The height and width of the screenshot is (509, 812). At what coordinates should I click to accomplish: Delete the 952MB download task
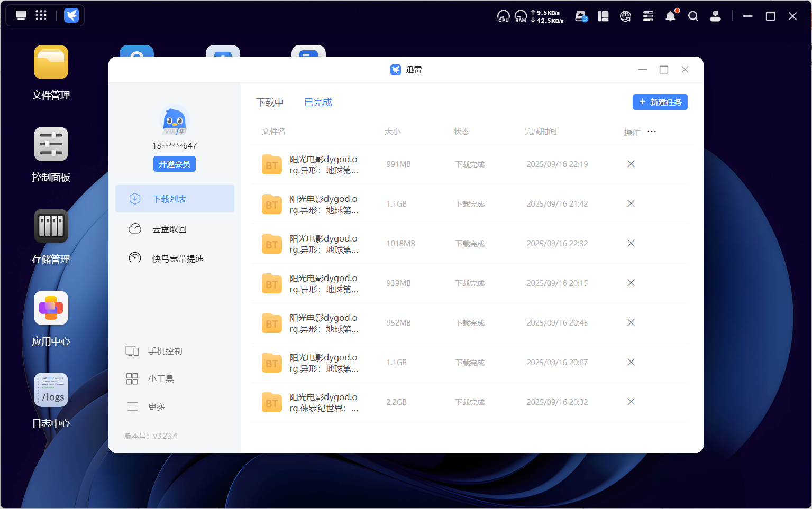tap(631, 322)
